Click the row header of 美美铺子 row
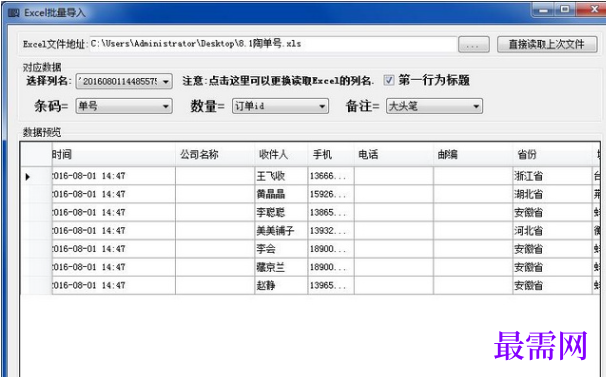 (36, 230)
